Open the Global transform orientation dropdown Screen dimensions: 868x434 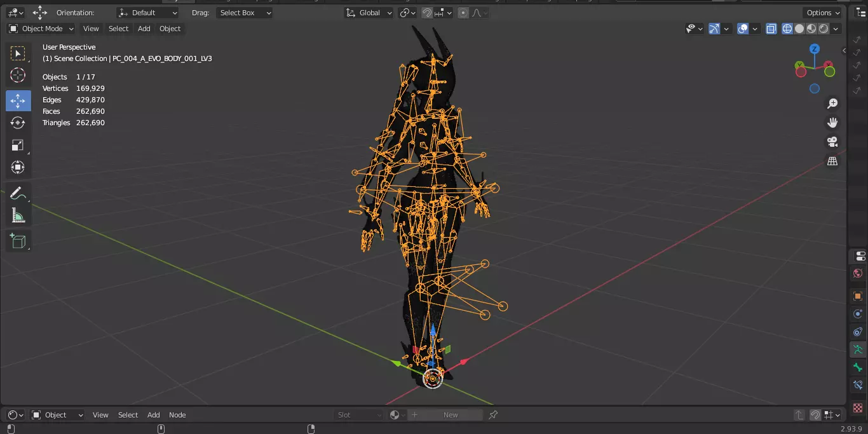pyautogui.click(x=369, y=13)
